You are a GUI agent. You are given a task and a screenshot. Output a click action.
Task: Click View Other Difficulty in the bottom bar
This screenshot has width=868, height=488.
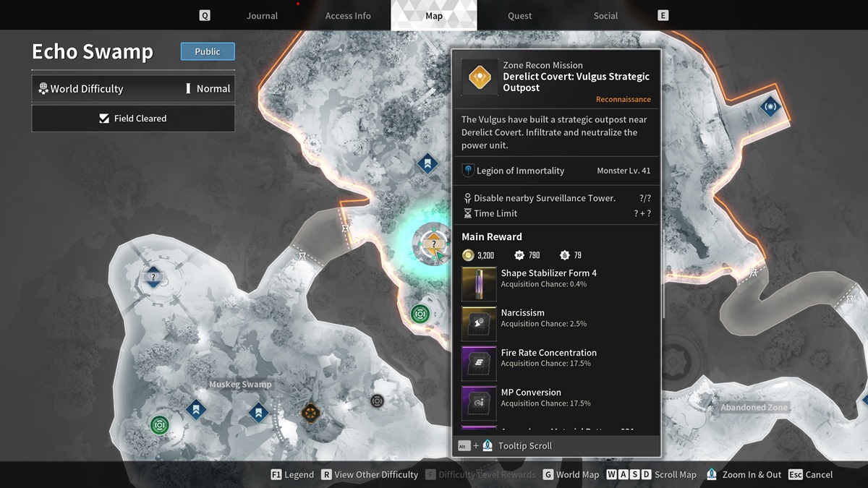point(370,474)
